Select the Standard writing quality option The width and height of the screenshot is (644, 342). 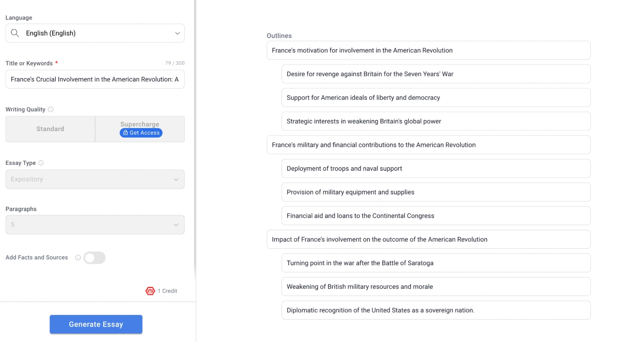pyautogui.click(x=50, y=129)
